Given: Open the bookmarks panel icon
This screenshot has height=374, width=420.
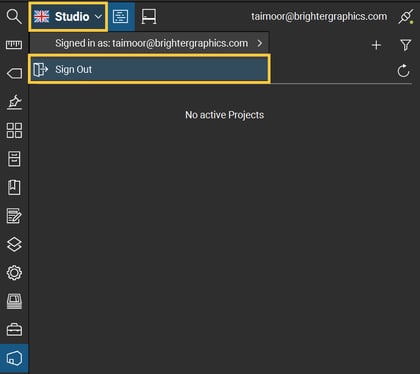Looking at the screenshot, I should [14, 187].
